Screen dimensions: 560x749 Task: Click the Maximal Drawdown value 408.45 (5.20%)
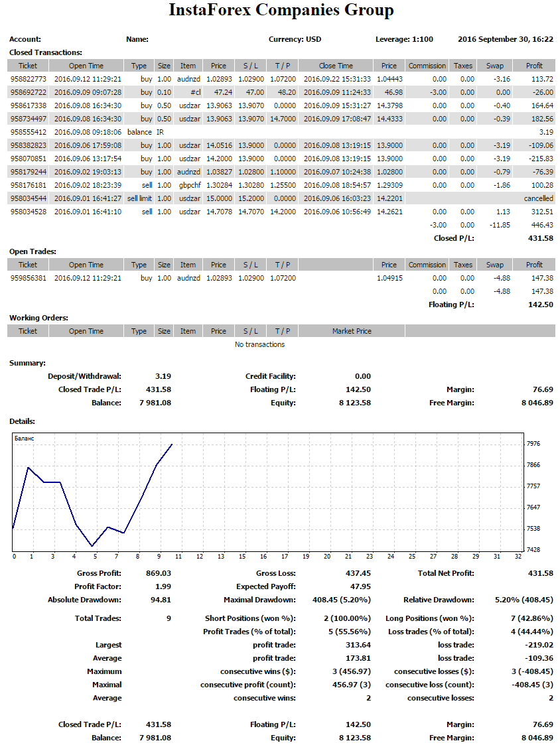point(342,600)
